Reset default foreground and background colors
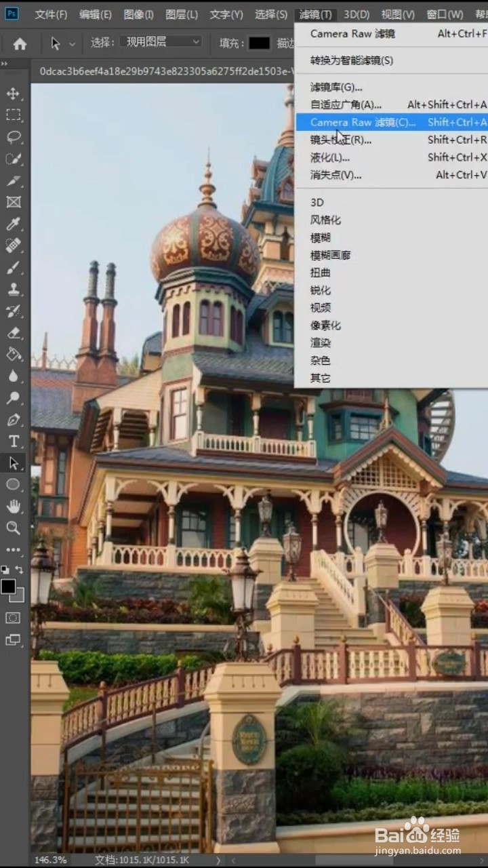 click(x=5, y=570)
